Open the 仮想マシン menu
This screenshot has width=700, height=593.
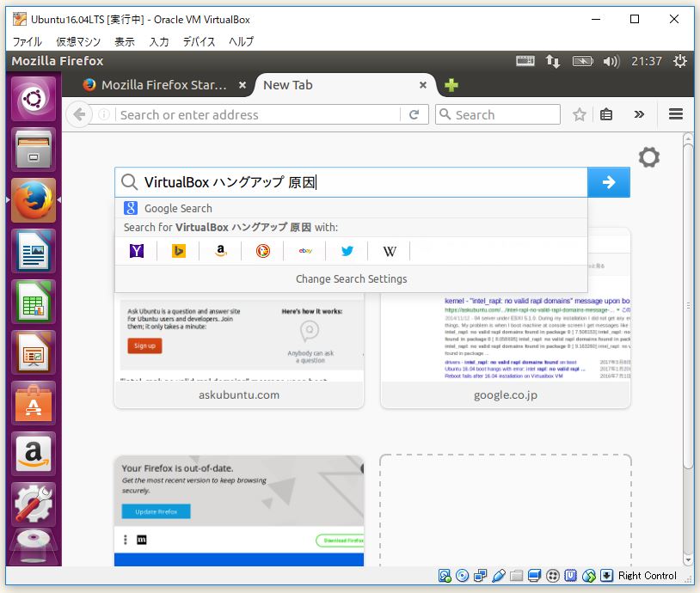point(78,41)
